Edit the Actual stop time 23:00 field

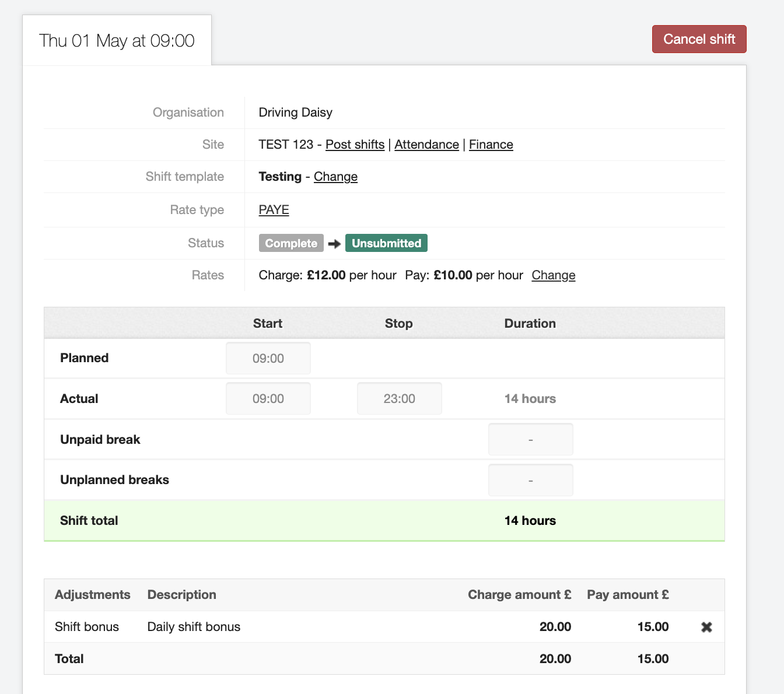point(400,399)
